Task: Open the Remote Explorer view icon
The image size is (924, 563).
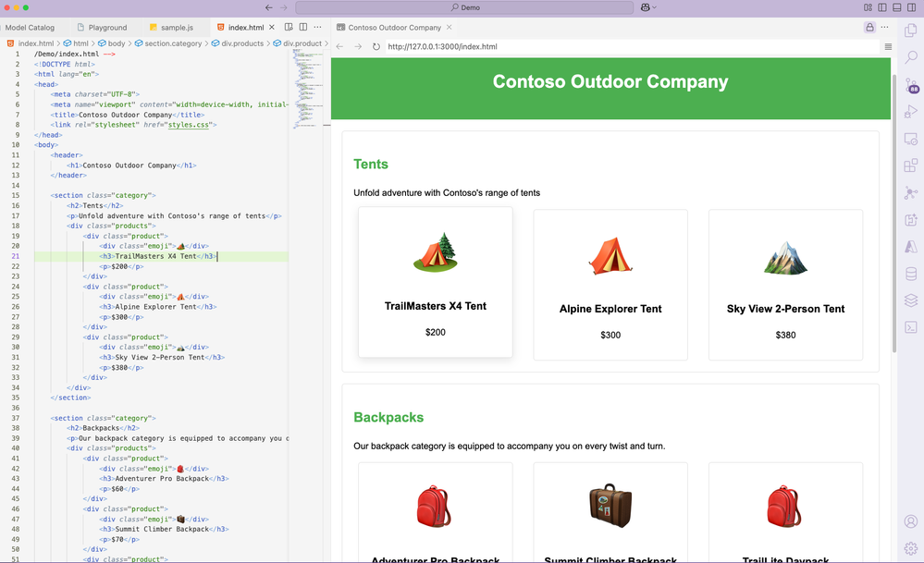Action: 911,139
